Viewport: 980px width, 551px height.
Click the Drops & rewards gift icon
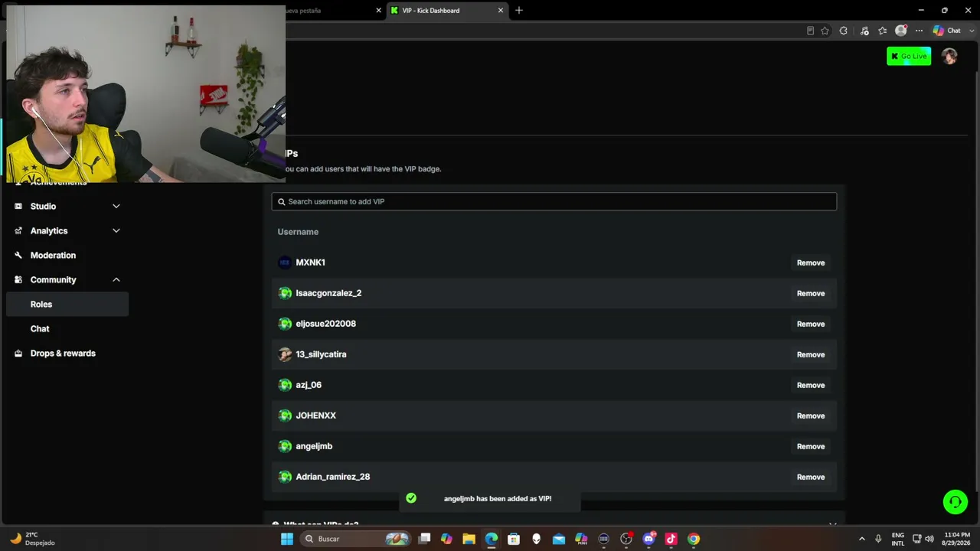coord(18,353)
